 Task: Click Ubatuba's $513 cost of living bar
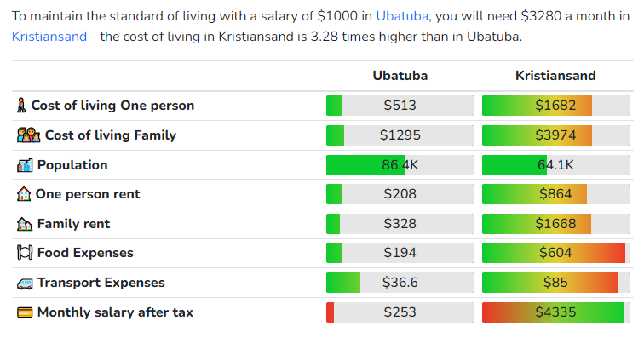pos(400,106)
